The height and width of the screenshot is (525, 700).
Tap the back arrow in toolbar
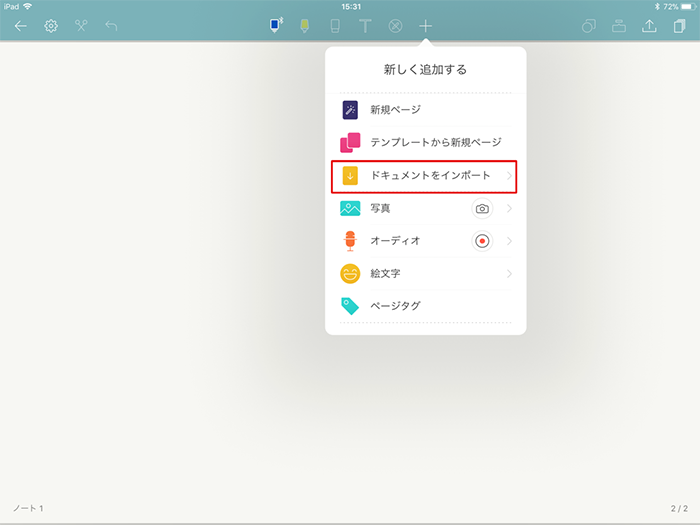(21, 26)
